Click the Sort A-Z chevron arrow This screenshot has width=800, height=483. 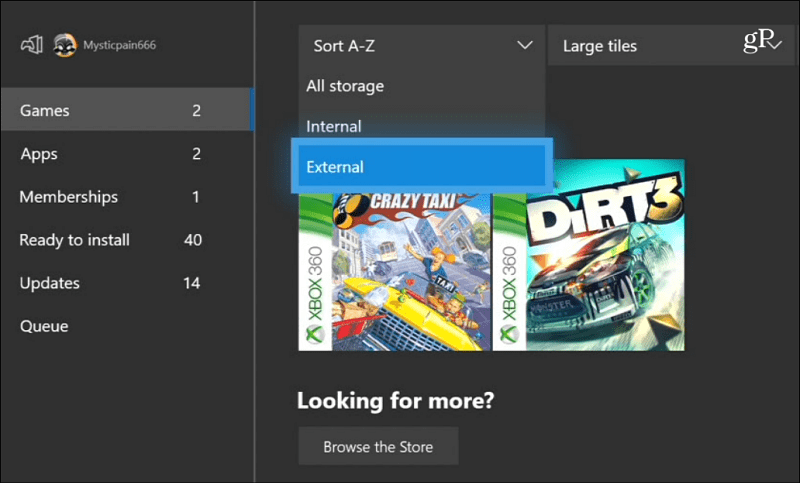coord(524,45)
